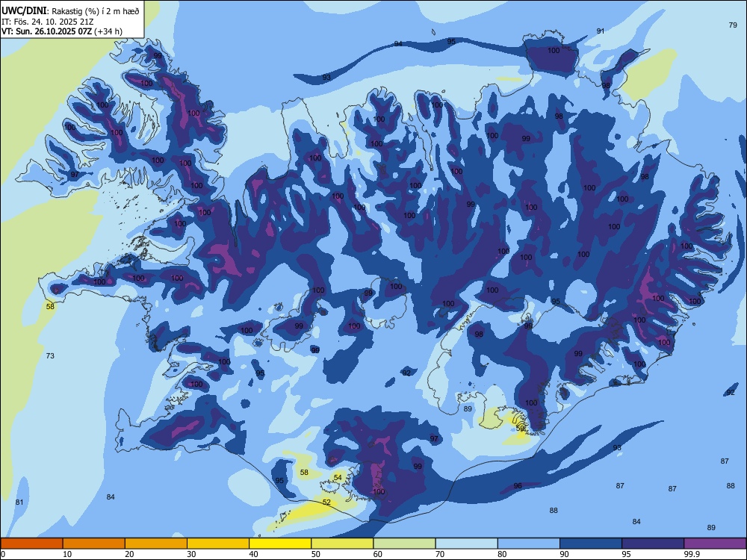Click the humidity value '79' over the sea
The image size is (747, 560).
[x=734, y=25]
